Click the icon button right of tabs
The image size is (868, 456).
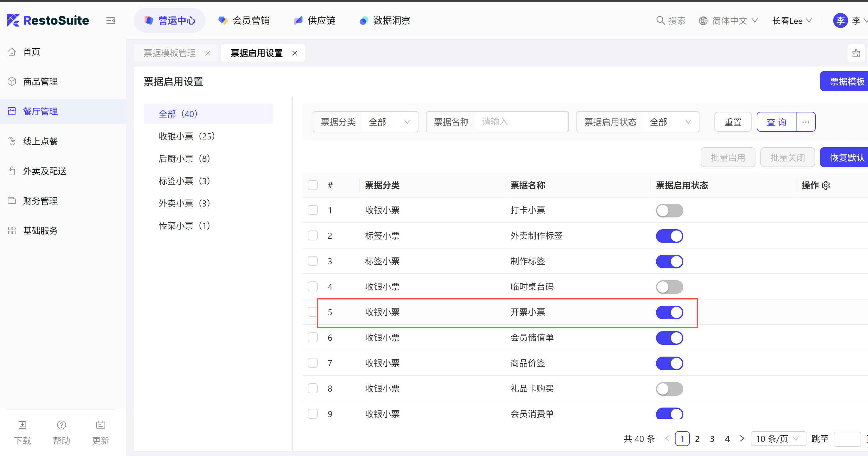click(x=856, y=53)
